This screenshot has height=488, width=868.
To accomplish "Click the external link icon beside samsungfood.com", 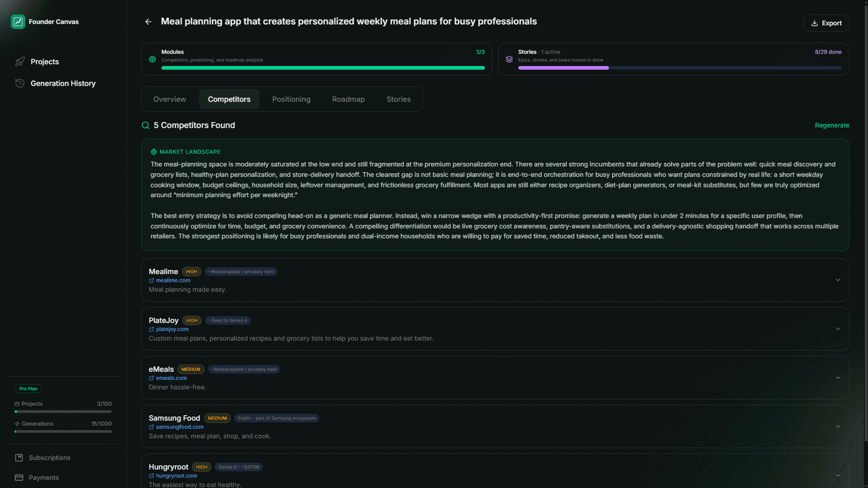I will pos(151,427).
